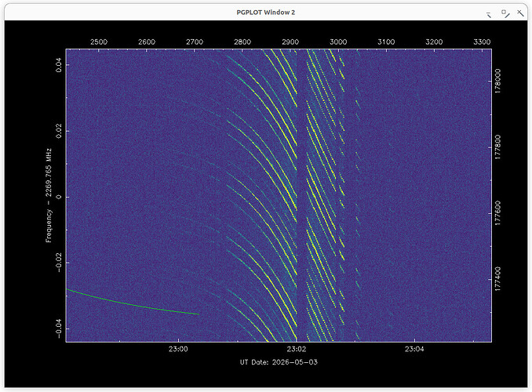Screen dimensions: 532x392
Task: Click top axis label 3000
Action: [x=338, y=42]
